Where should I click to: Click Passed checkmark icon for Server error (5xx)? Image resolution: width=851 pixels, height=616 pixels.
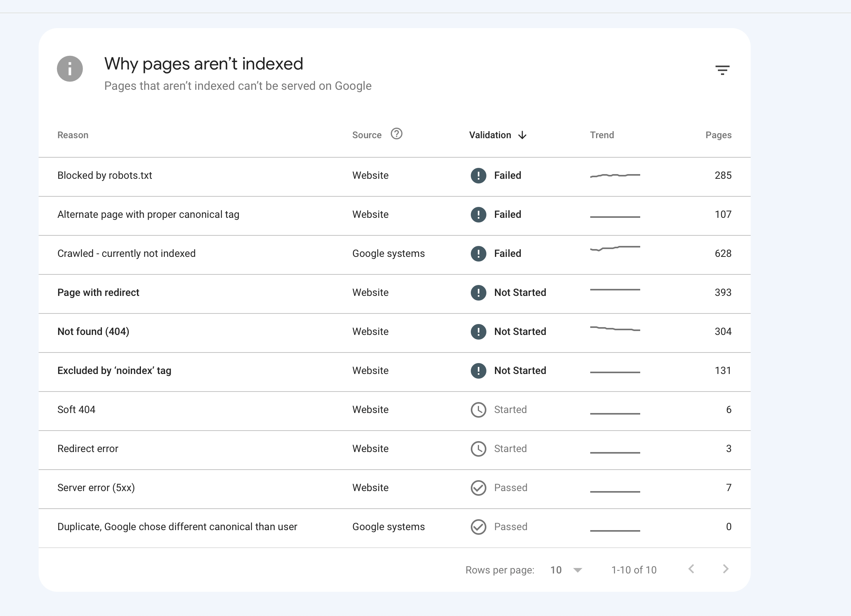tap(478, 488)
